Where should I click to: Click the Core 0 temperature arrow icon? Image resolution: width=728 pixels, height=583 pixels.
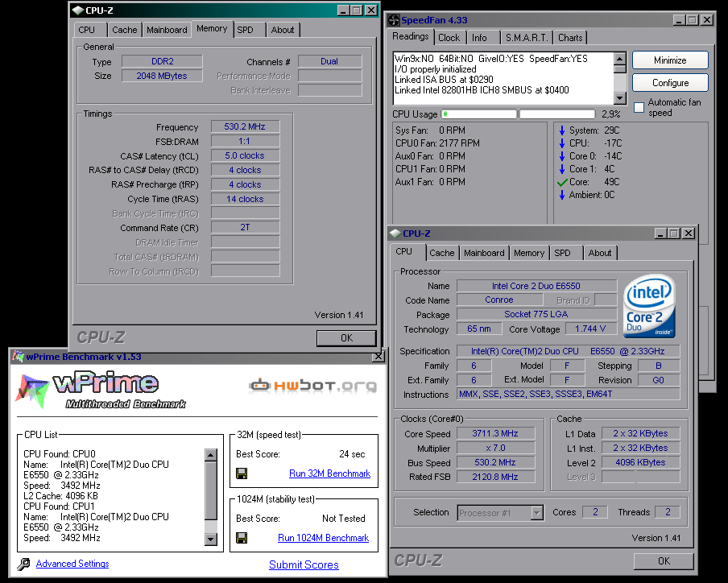pos(562,156)
